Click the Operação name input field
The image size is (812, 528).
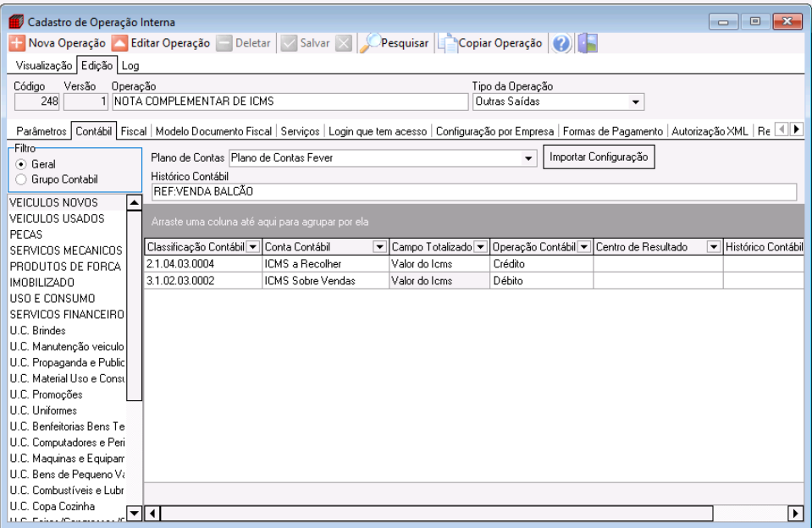290,102
